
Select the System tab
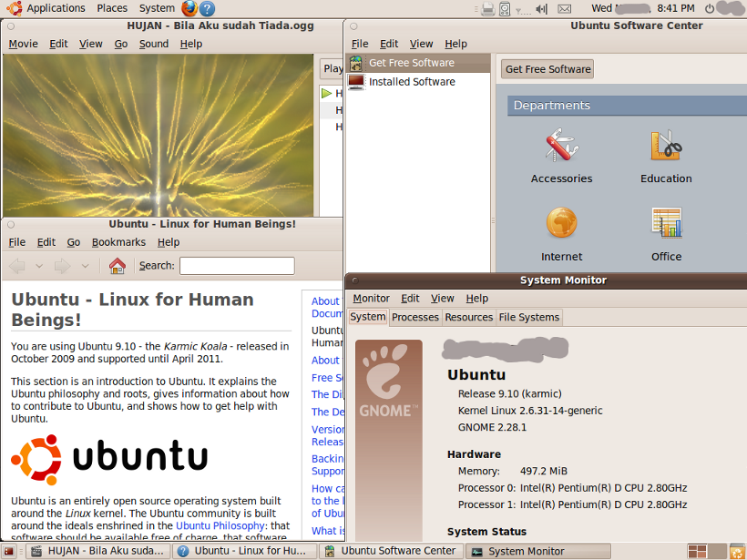pos(368,317)
